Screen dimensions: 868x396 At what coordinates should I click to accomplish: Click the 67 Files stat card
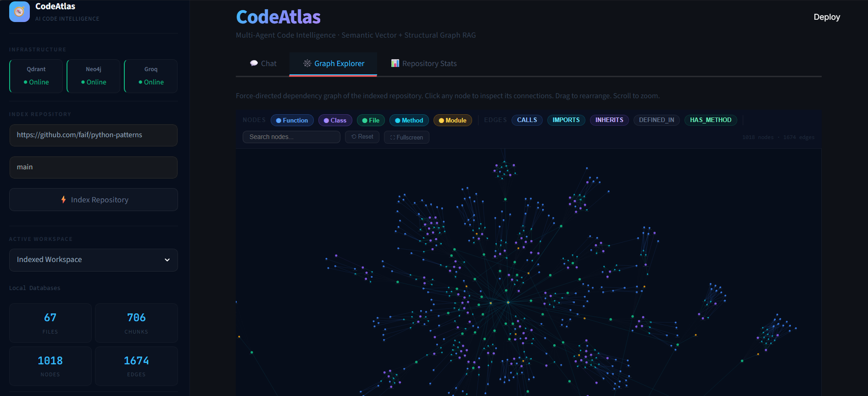[50, 323]
